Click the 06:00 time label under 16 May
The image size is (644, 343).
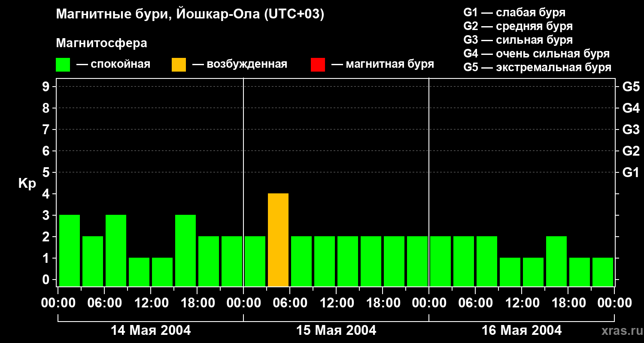click(x=475, y=303)
